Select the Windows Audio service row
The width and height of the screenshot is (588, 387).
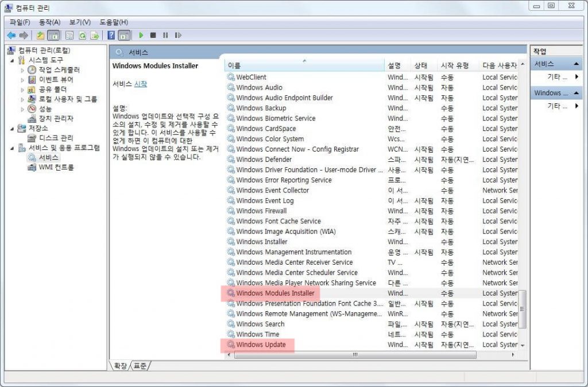[372, 87]
